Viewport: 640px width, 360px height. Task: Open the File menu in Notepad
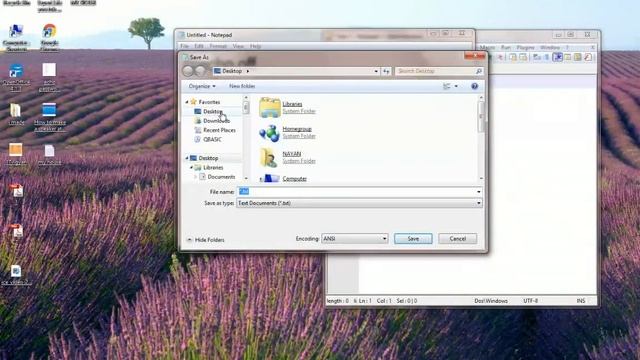click(184, 46)
